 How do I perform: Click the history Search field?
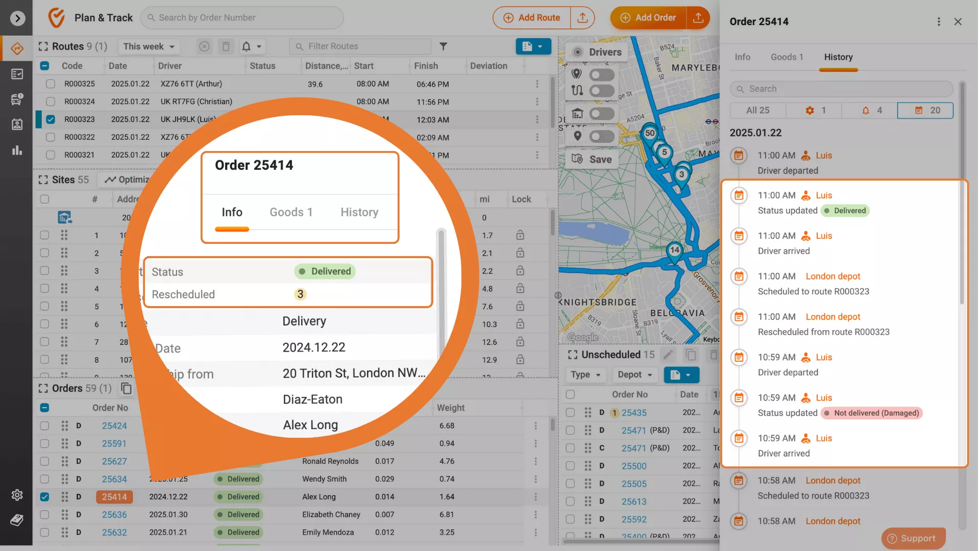pos(841,89)
